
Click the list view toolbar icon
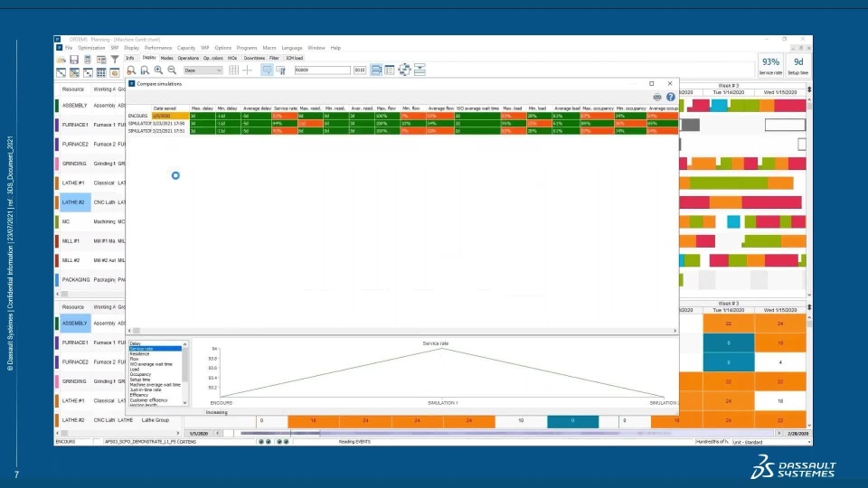click(390, 70)
